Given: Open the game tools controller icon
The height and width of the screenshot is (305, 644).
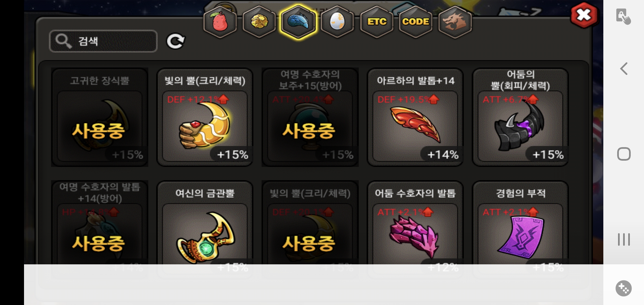Looking at the screenshot, I should 624,288.
